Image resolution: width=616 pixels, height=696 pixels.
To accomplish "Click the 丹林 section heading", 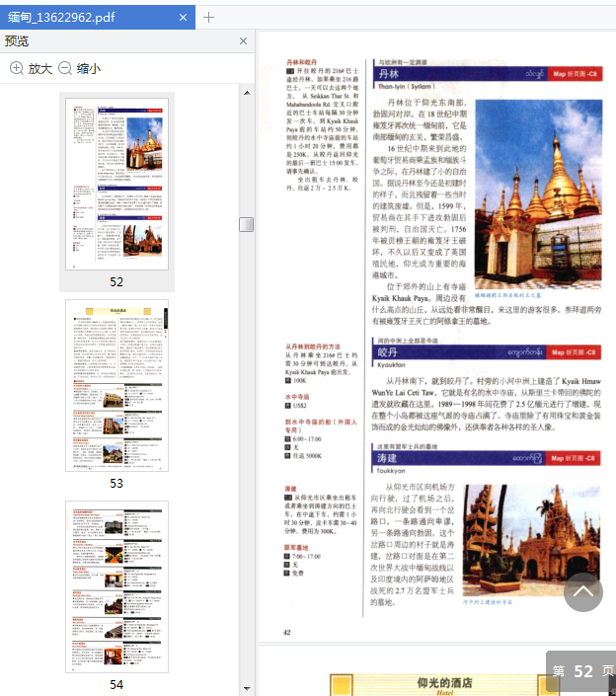I will [389, 74].
